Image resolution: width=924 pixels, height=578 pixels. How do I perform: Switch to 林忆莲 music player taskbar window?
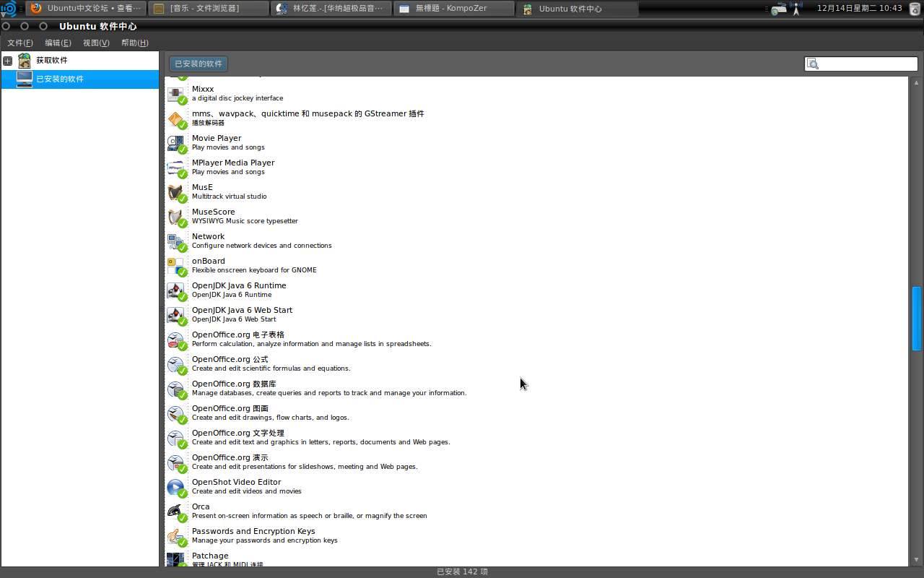click(x=331, y=9)
